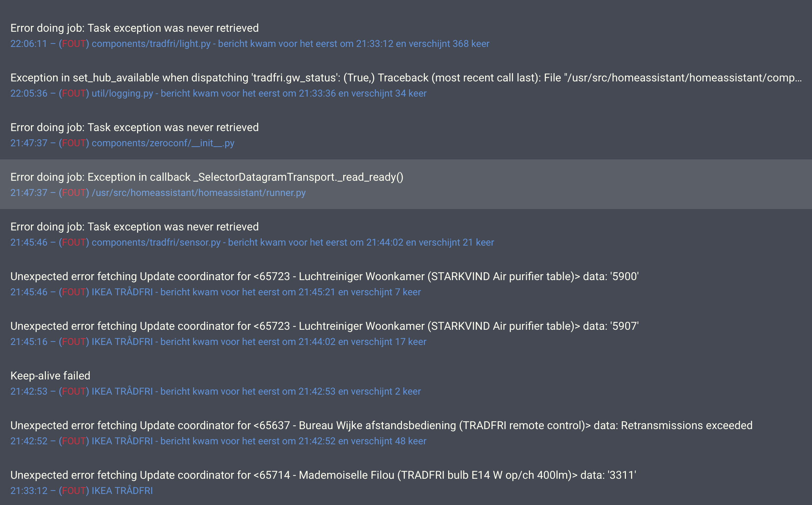Click IKEA TRÅDFRI label on Mademoiselle Filou entry
This screenshot has height=505, width=812.
pyautogui.click(x=122, y=491)
